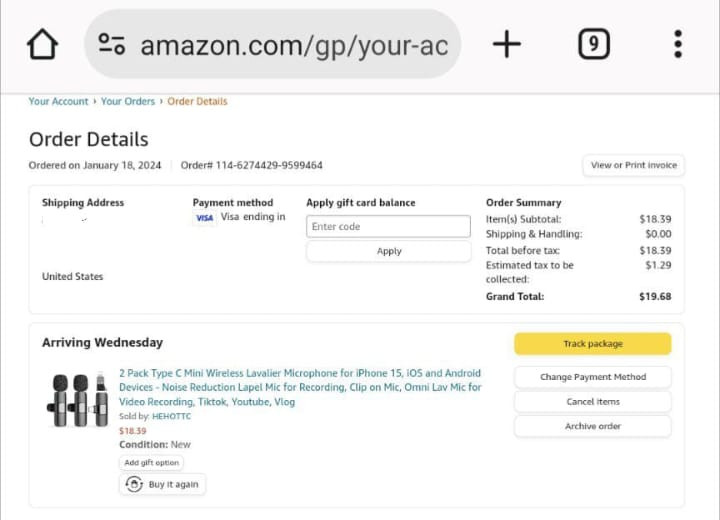
Task: Click Archive order button
Action: 592,426
